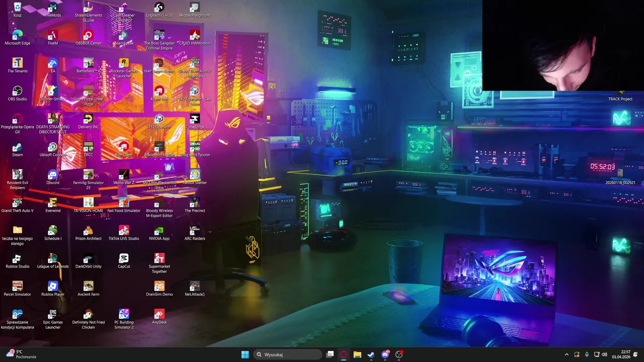The width and height of the screenshot is (644, 362).
Task: Select Przeglądarka Opera GX desktop icon
Action: click(x=17, y=124)
